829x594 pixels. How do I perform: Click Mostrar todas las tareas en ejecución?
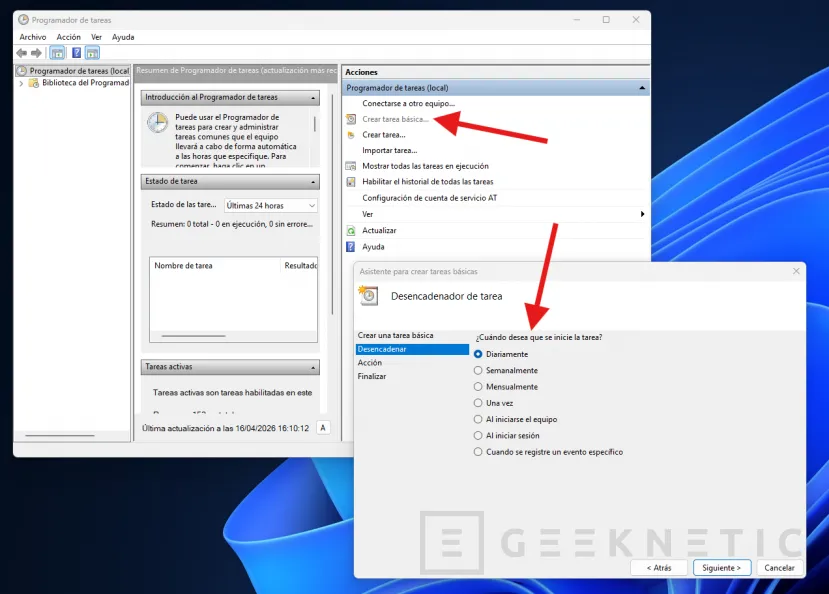[x=426, y=166]
